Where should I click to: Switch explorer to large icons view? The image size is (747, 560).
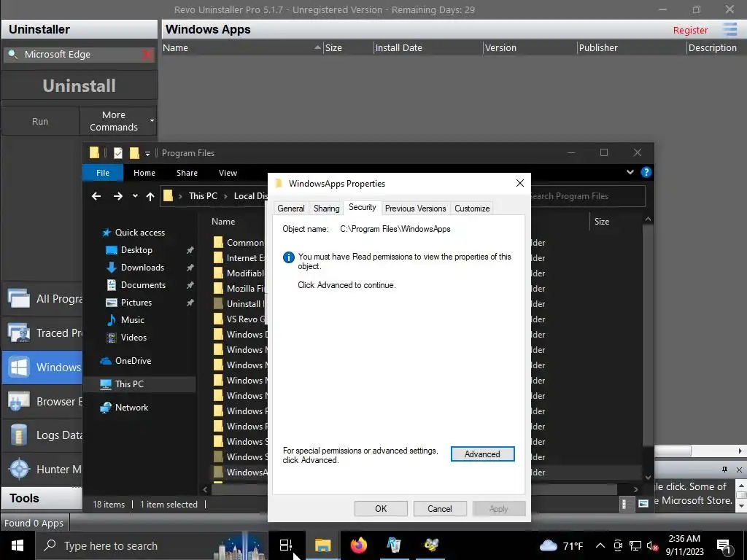tap(643, 504)
